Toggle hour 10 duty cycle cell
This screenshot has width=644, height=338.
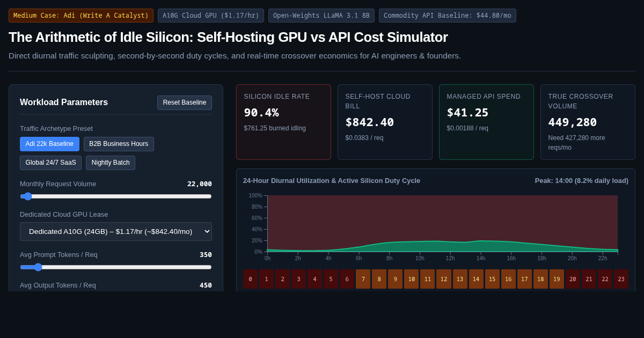click(411, 279)
